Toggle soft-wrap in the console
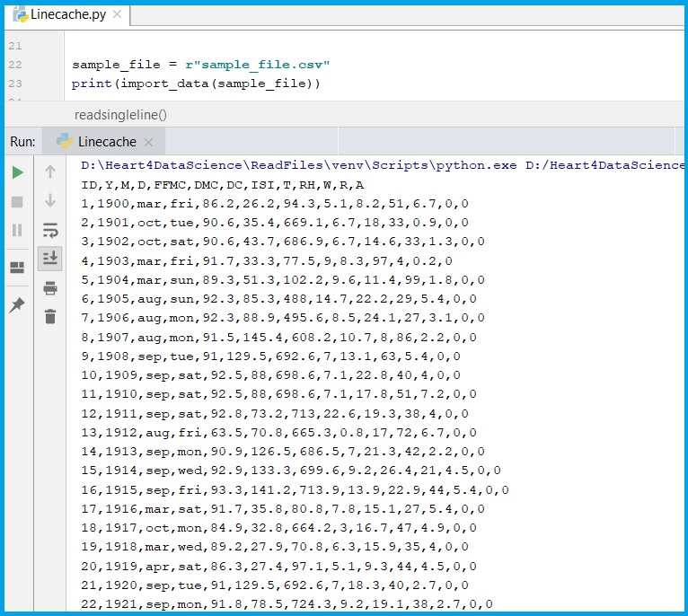The width and height of the screenshot is (688, 616). (50, 230)
